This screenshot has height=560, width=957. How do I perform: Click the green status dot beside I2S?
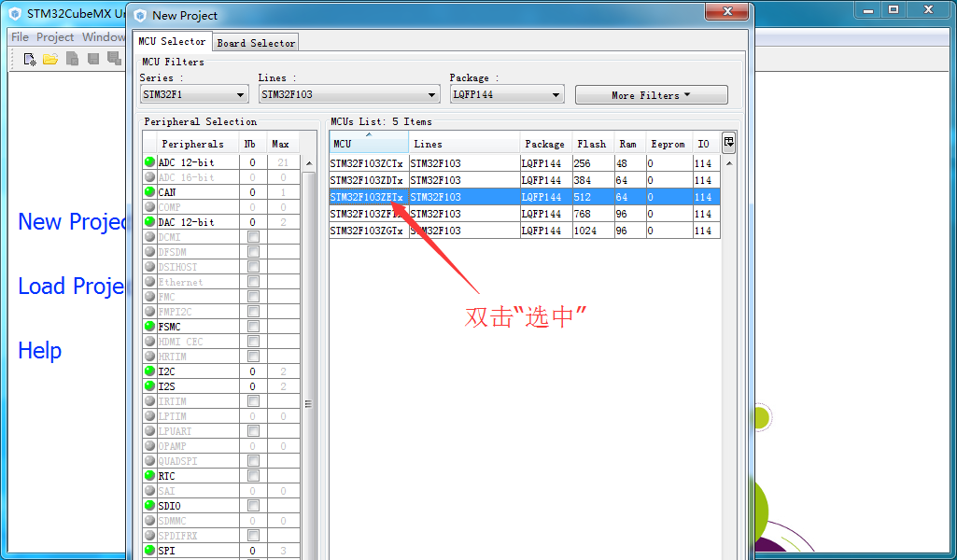coord(149,385)
